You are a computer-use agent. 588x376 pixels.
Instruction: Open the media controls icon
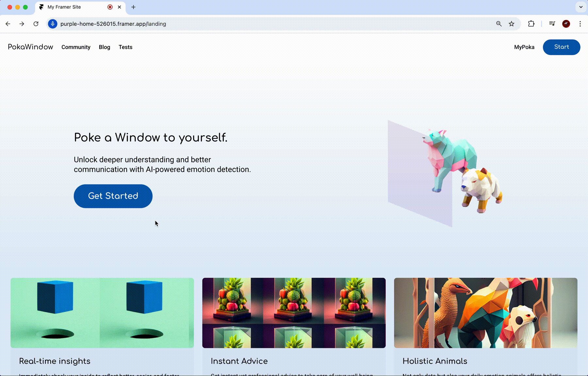[552, 24]
